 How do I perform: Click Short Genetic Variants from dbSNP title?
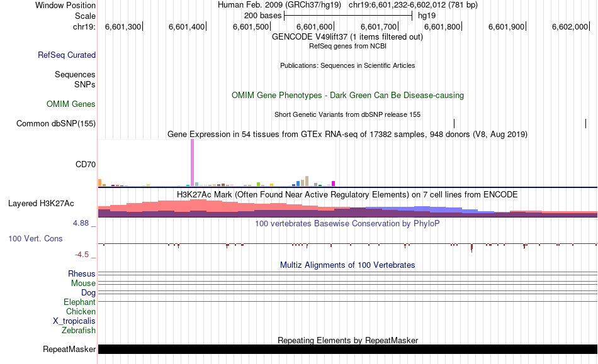pyautogui.click(x=347, y=114)
